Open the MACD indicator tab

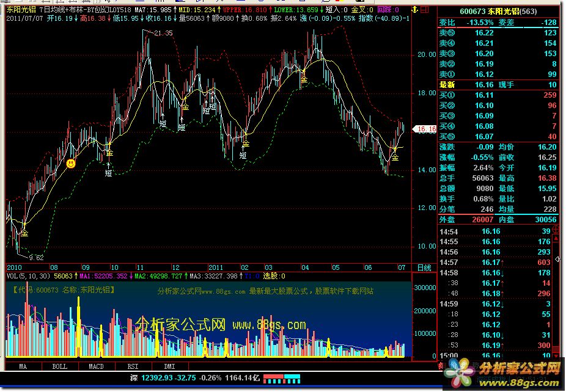96,366
